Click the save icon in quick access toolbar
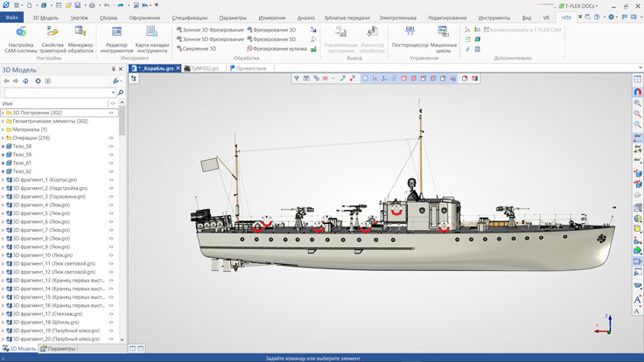 click(x=78, y=5)
